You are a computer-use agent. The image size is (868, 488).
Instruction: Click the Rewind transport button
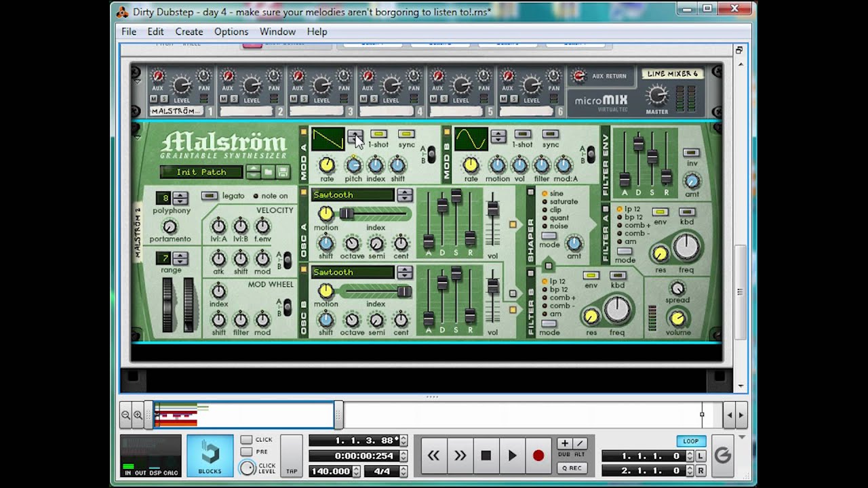click(x=433, y=455)
